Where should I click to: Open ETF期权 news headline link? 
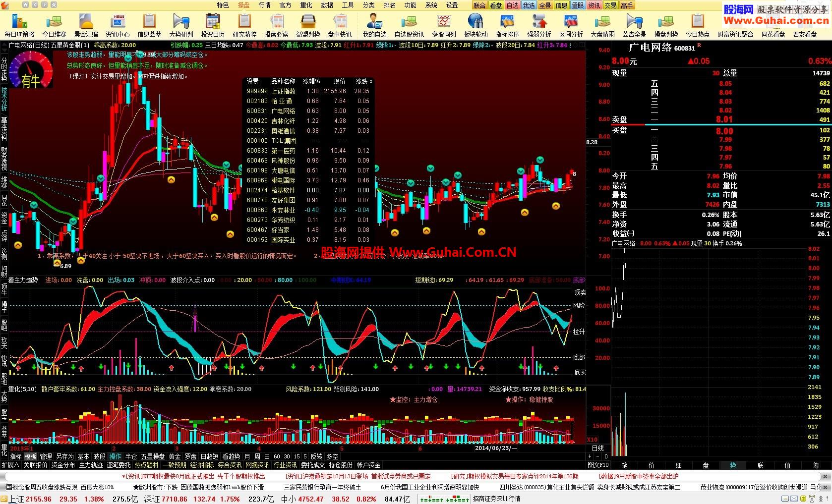pos(193,476)
